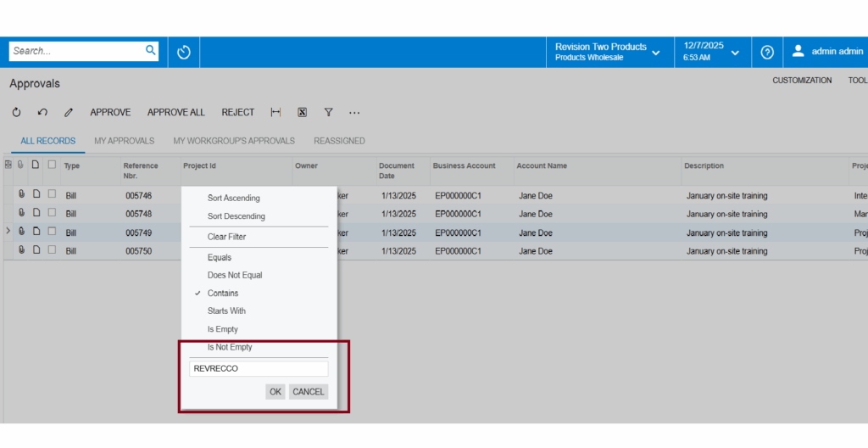Screen dimensions: 868x448
Task: Open the three-dots more actions menu
Action: point(354,112)
